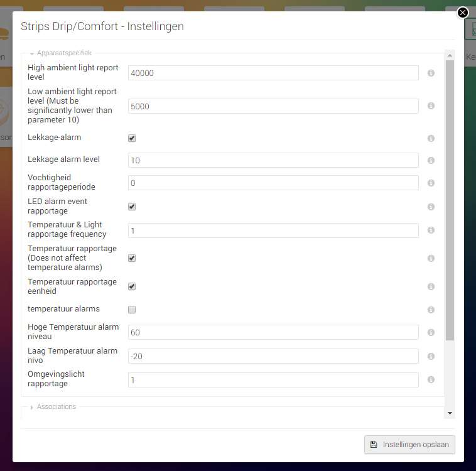Toggle Temperatuur rapportage eenheid checkbox
This screenshot has height=471, width=476.
point(132,286)
